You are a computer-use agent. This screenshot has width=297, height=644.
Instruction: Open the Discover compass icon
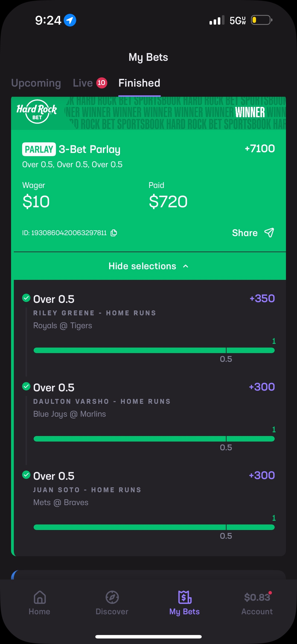(112, 597)
